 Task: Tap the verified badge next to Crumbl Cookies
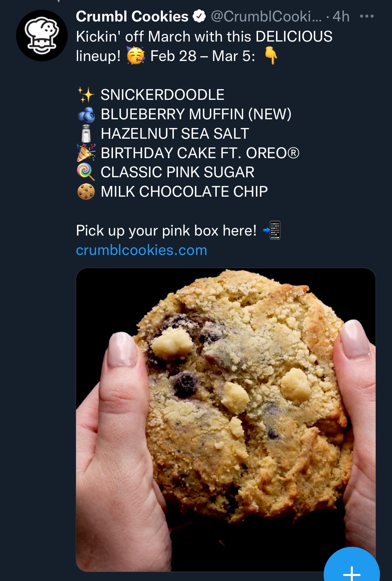tap(199, 16)
